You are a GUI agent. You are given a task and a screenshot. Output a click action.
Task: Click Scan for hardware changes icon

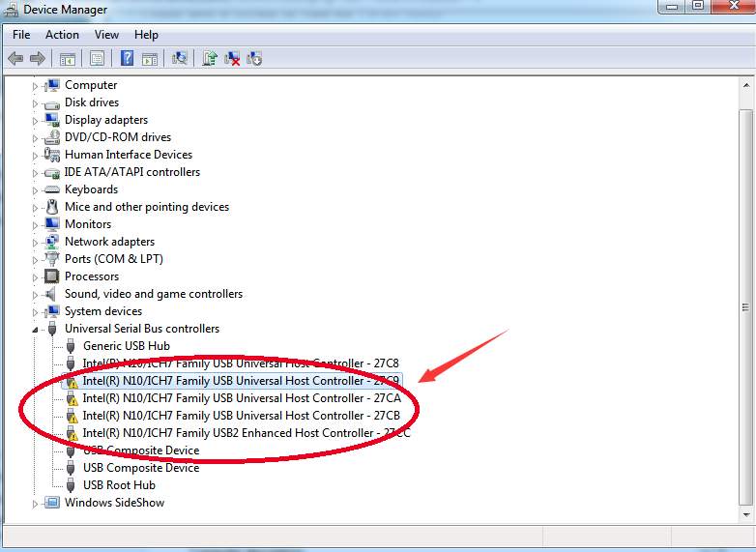click(179, 58)
